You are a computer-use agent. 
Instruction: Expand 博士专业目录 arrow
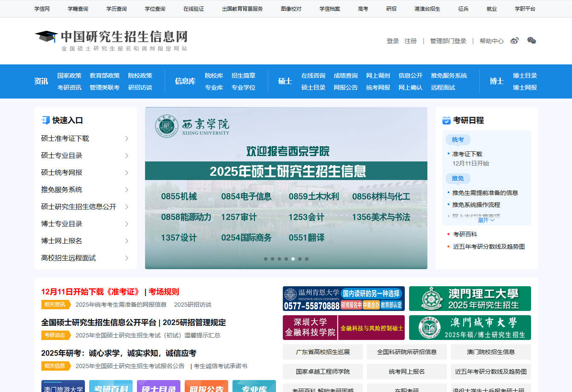click(127, 224)
